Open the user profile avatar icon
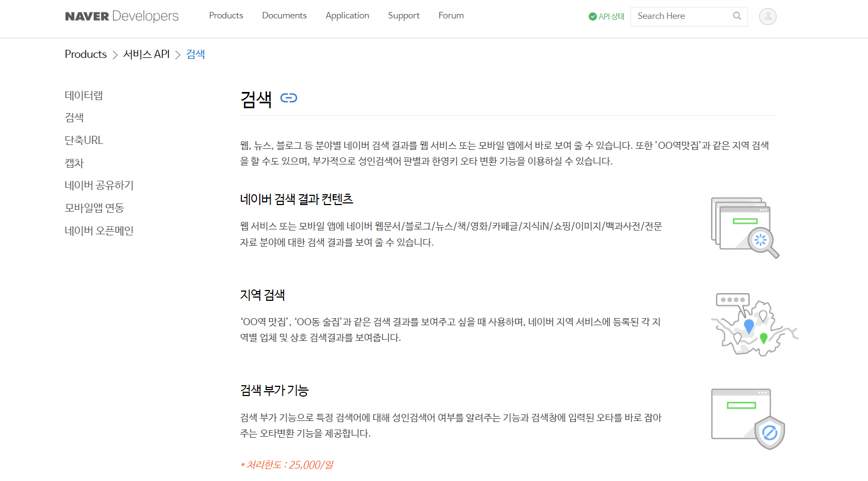This screenshot has width=868, height=481. tap(768, 17)
